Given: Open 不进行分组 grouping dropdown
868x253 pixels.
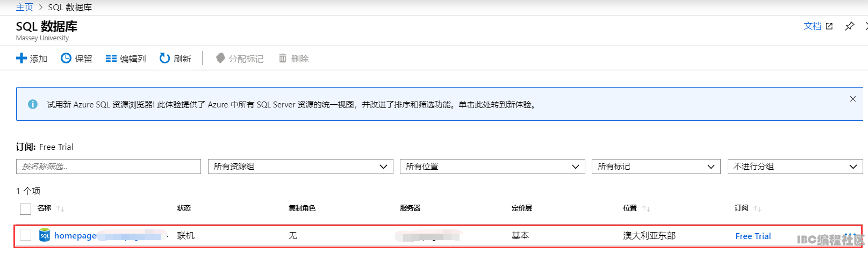Looking at the screenshot, I should [x=795, y=167].
